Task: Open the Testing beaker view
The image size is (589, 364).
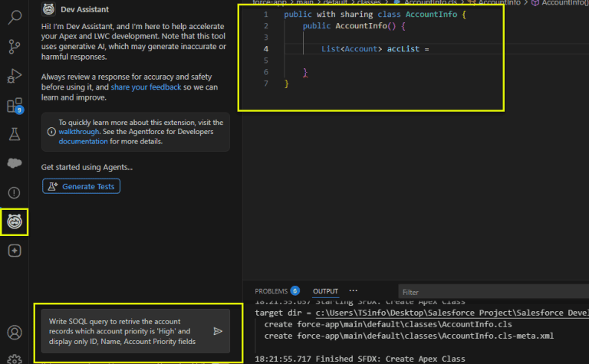Action: pyautogui.click(x=15, y=134)
